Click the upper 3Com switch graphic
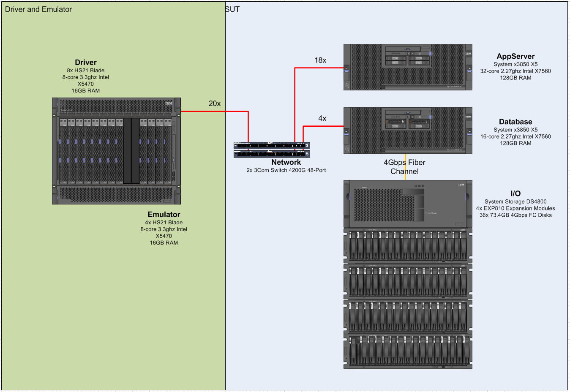This screenshot has width=570, height=392. coord(272,146)
